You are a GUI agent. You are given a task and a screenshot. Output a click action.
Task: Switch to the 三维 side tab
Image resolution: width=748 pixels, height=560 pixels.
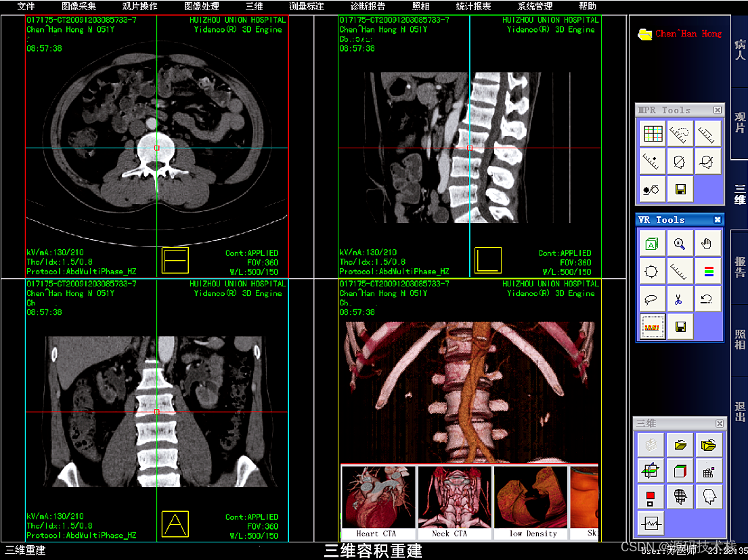739,194
